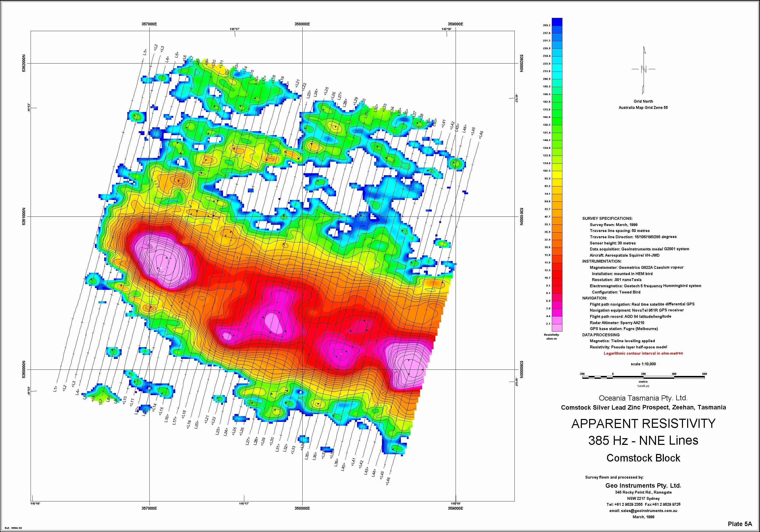
Task: Click the Geo Instruments Pty. Ltd. company name
Action: coord(643,486)
